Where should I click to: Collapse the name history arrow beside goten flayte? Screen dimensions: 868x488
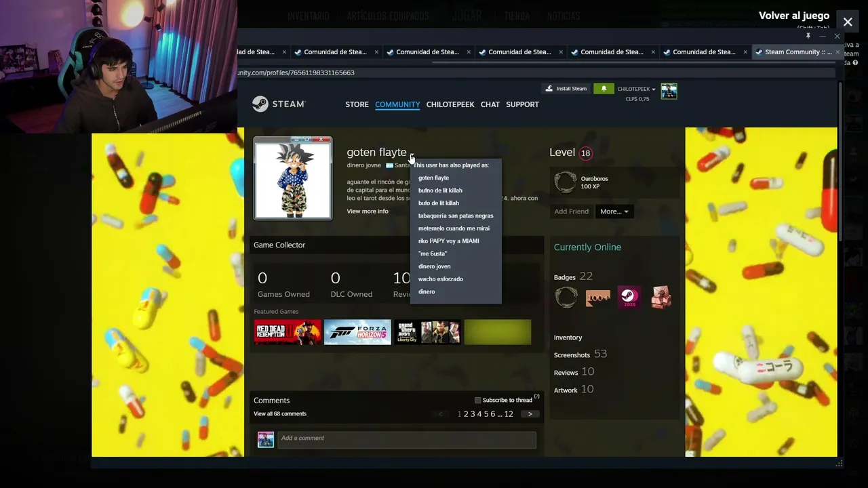[412, 156]
